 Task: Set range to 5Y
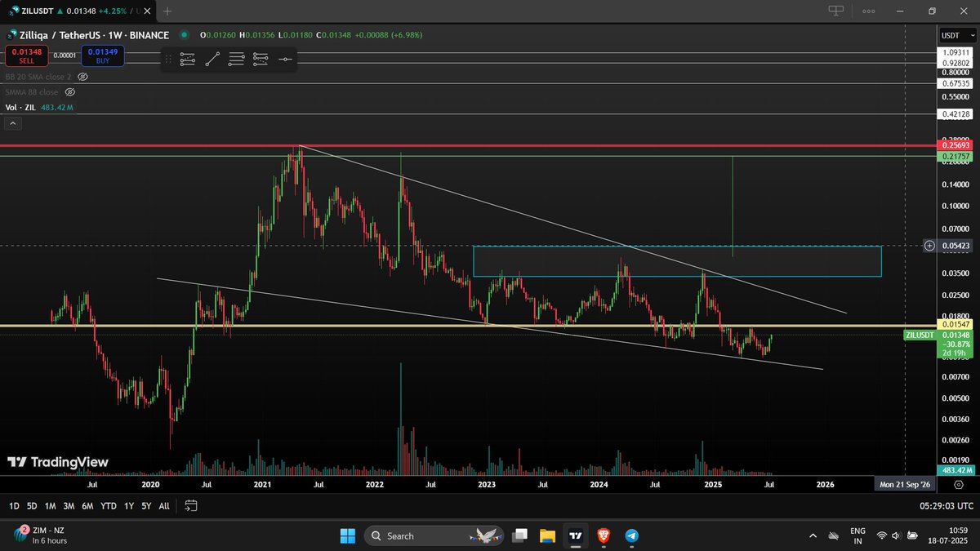click(145, 506)
